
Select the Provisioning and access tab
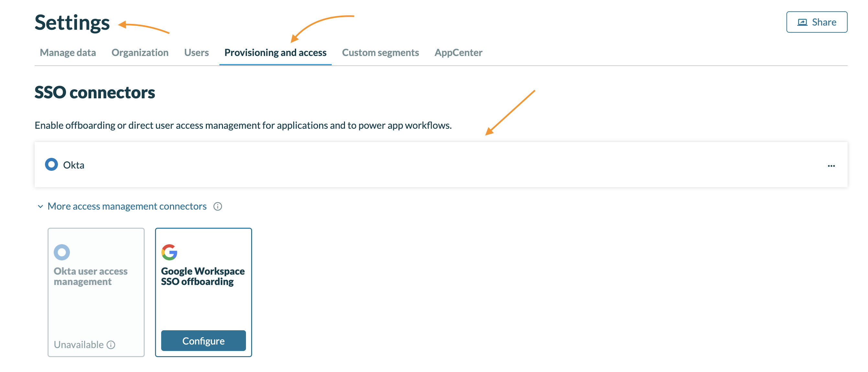click(x=275, y=52)
